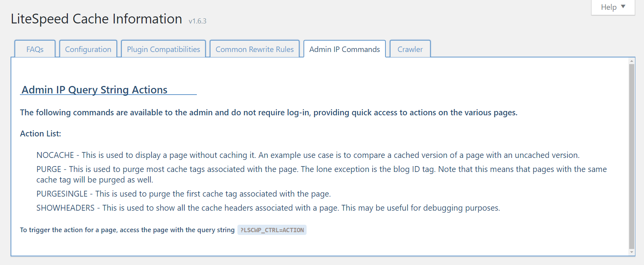This screenshot has width=644, height=265.
Task: Select the Admin IP Commands tab
Action: (x=344, y=49)
